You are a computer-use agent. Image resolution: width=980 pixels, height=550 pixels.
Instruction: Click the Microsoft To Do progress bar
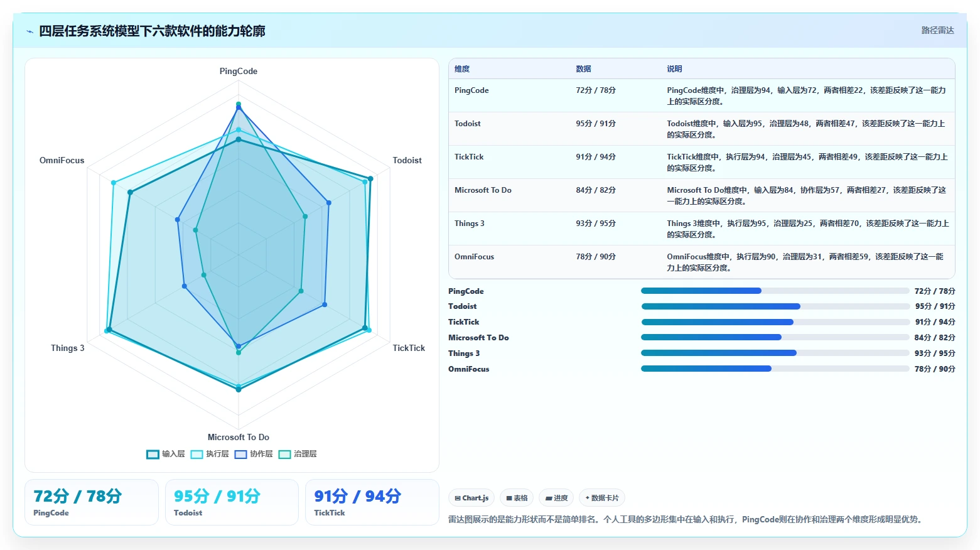(775, 337)
